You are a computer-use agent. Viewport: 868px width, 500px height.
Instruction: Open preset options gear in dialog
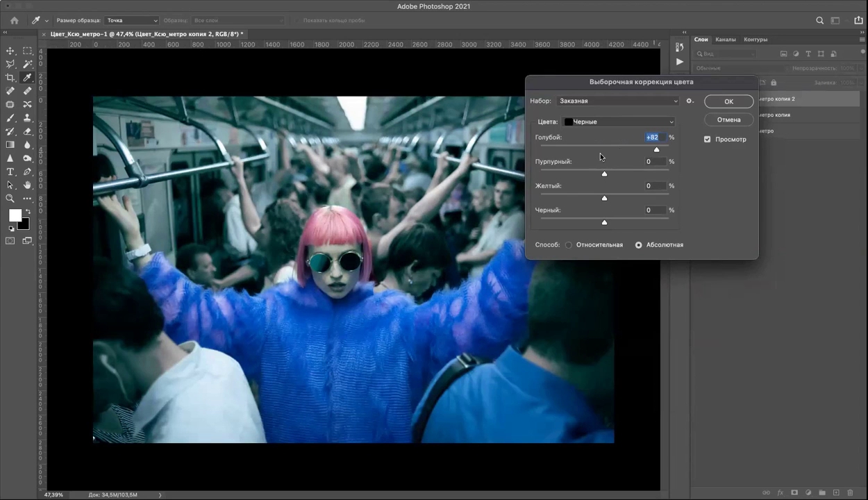(x=690, y=101)
